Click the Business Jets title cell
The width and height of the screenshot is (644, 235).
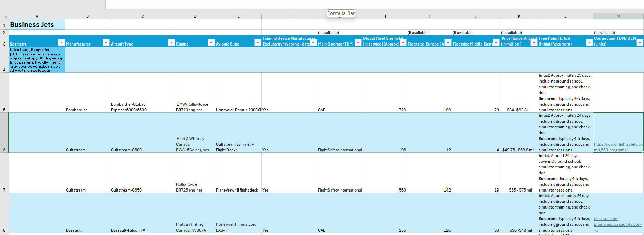[x=37, y=24]
